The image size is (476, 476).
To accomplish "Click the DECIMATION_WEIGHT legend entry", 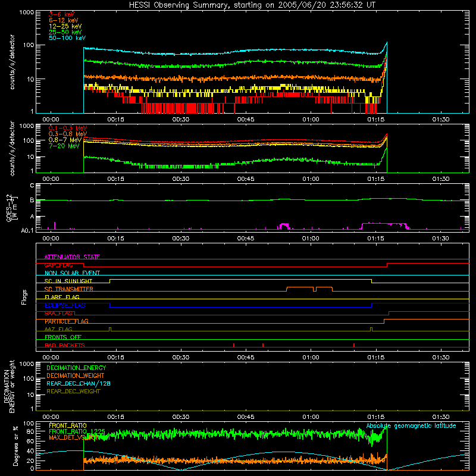I will (x=76, y=375).
